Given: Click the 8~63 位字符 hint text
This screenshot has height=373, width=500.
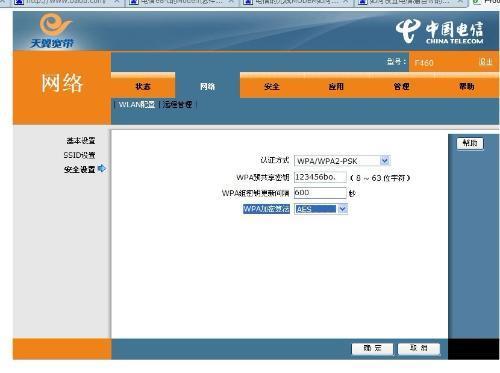Looking at the screenshot, I should click(380, 178).
